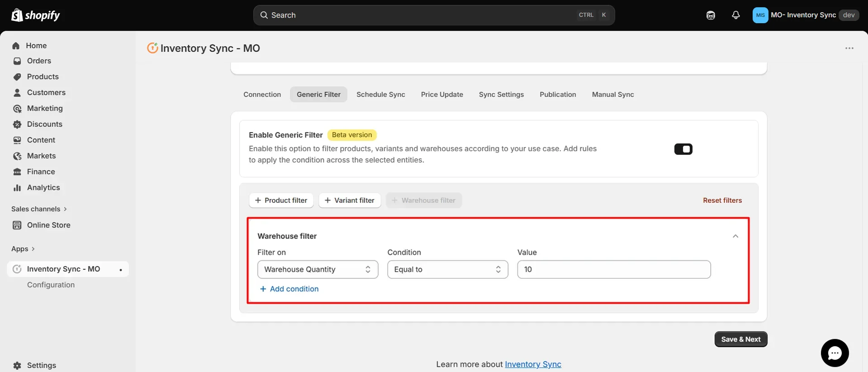Click the "Enable Generic Filter" heading
Screen dimensions: 868x372
[x=286, y=135]
